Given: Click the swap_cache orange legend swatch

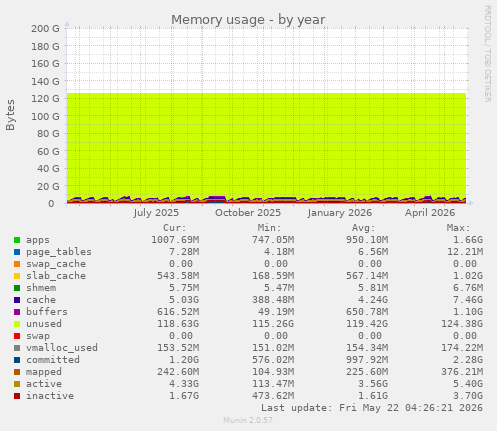Looking at the screenshot, I should (x=17, y=264).
